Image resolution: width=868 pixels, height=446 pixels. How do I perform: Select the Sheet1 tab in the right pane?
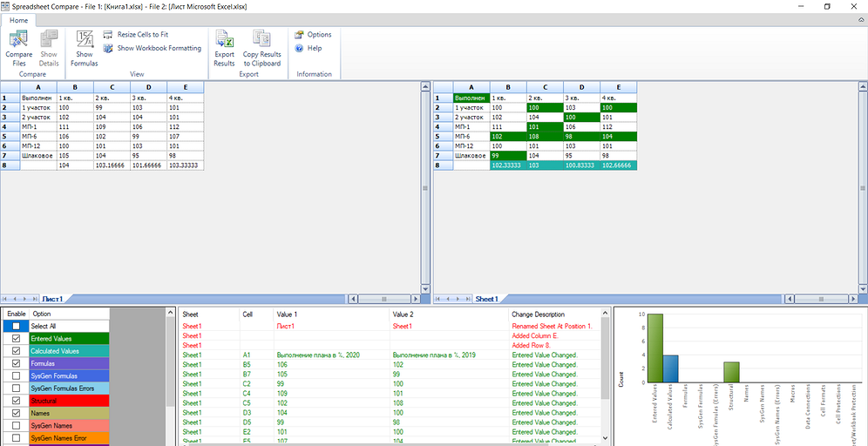pos(486,299)
